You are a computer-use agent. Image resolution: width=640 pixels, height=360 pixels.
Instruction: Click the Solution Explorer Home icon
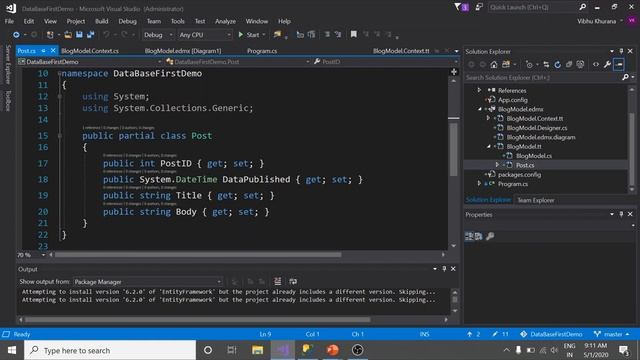(x=494, y=64)
